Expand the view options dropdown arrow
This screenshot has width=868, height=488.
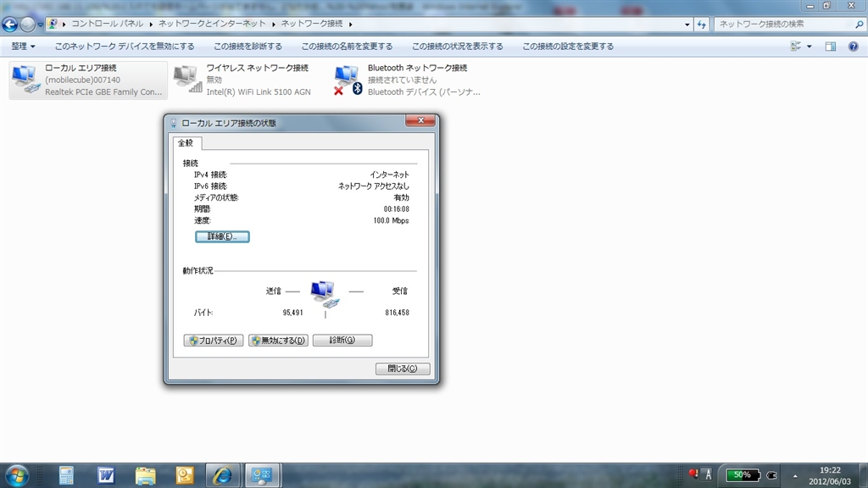tap(810, 47)
